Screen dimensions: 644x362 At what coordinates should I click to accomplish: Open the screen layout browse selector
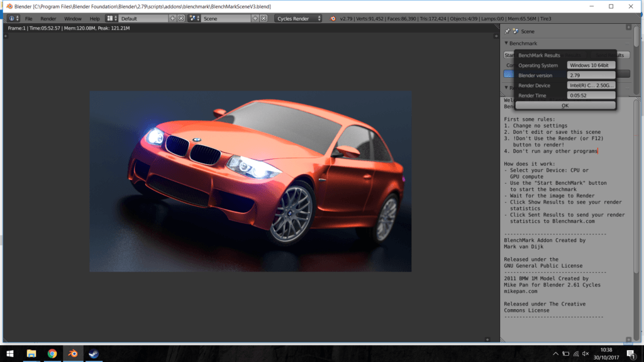(112, 18)
